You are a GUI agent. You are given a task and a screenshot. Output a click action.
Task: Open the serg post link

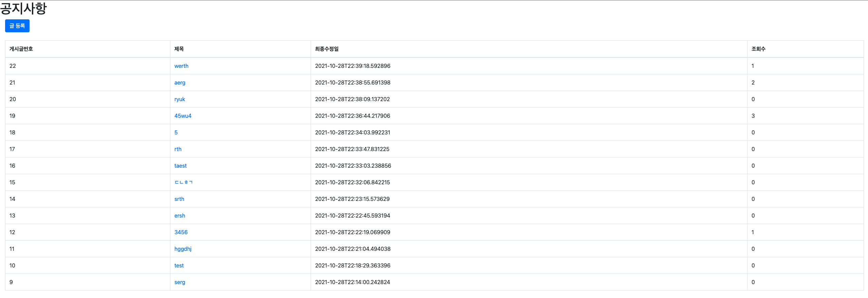(180, 282)
